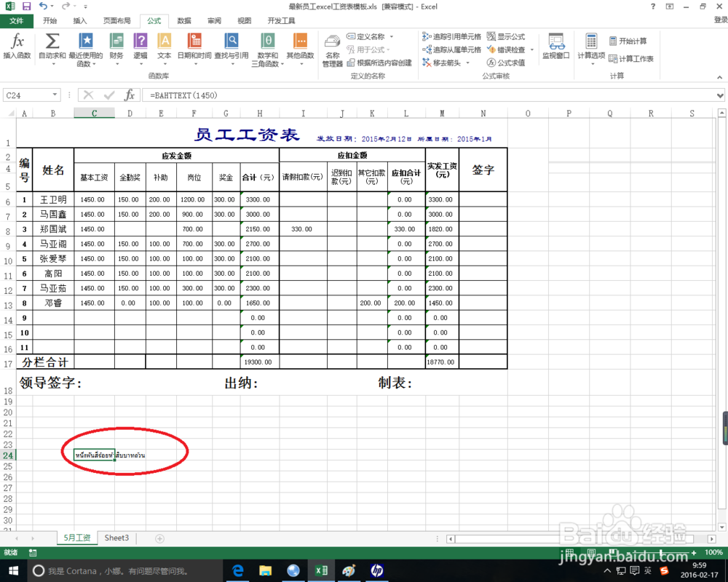This screenshot has width=728, height=582.
Task: Open Recently Used functions (最近使用的函数)
Action: pos(86,49)
